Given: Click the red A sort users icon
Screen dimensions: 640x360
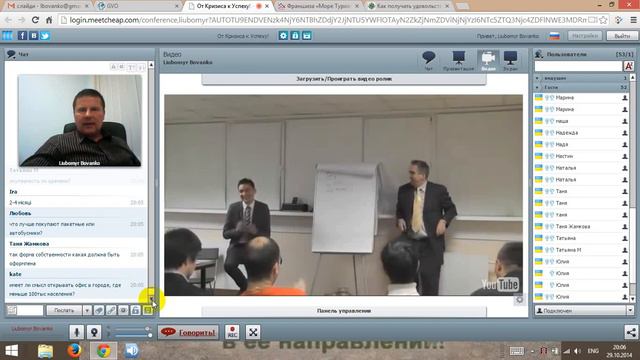Looking at the screenshot, I should tap(629, 66).
